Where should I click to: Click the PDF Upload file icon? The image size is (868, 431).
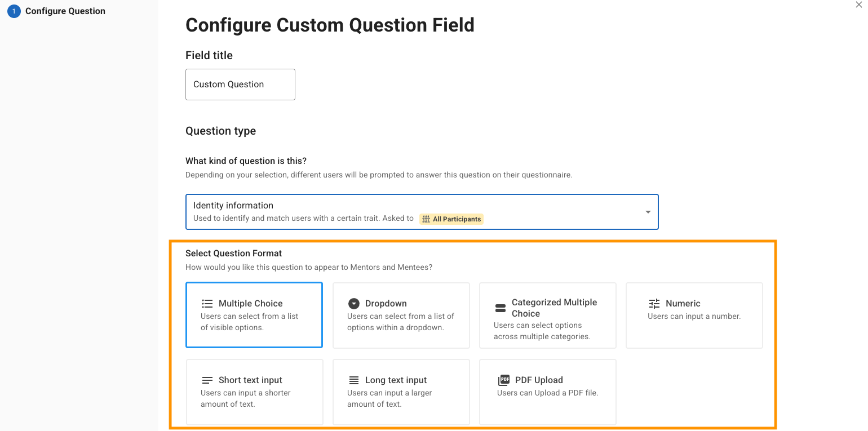pyautogui.click(x=503, y=380)
